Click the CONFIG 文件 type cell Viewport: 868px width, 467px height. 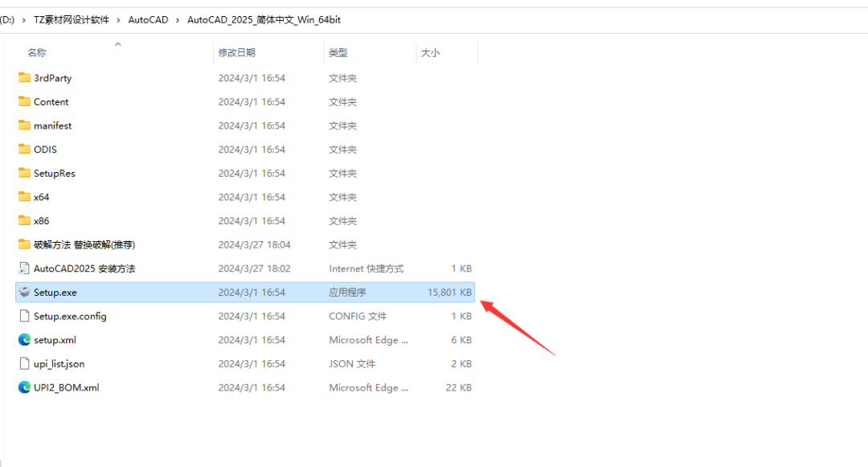(x=358, y=316)
